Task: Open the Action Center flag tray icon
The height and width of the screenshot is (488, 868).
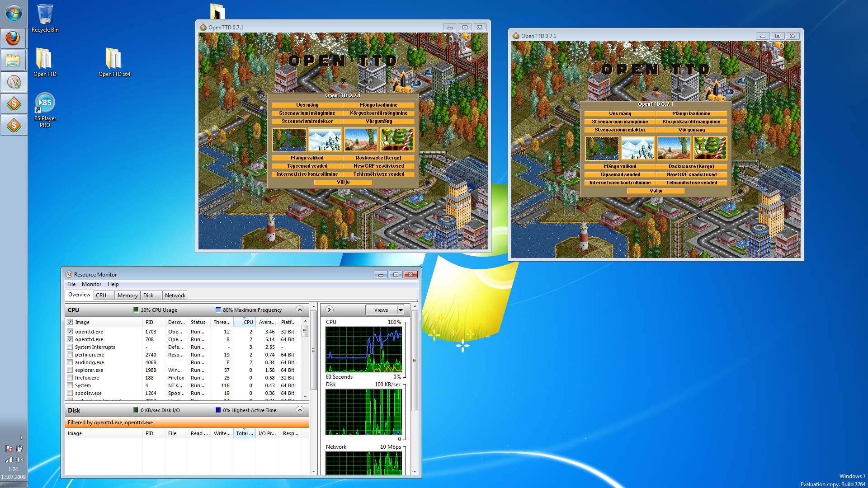Action: [x=9, y=449]
